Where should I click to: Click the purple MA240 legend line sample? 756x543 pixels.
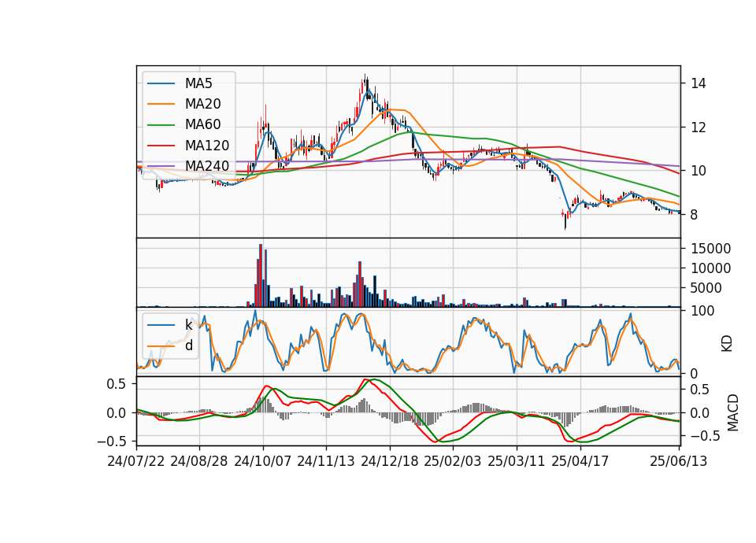point(161,166)
